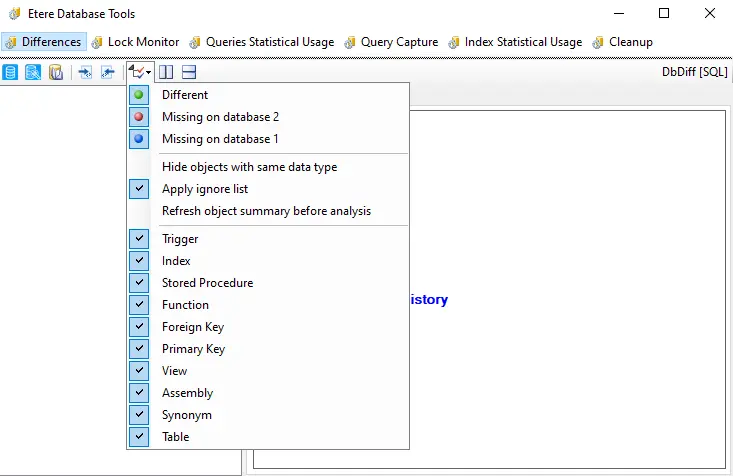The height and width of the screenshot is (476, 733).
Task: Open Queries Statistical Usage tab
Action: pyautogui.click(x=261, y=42)
